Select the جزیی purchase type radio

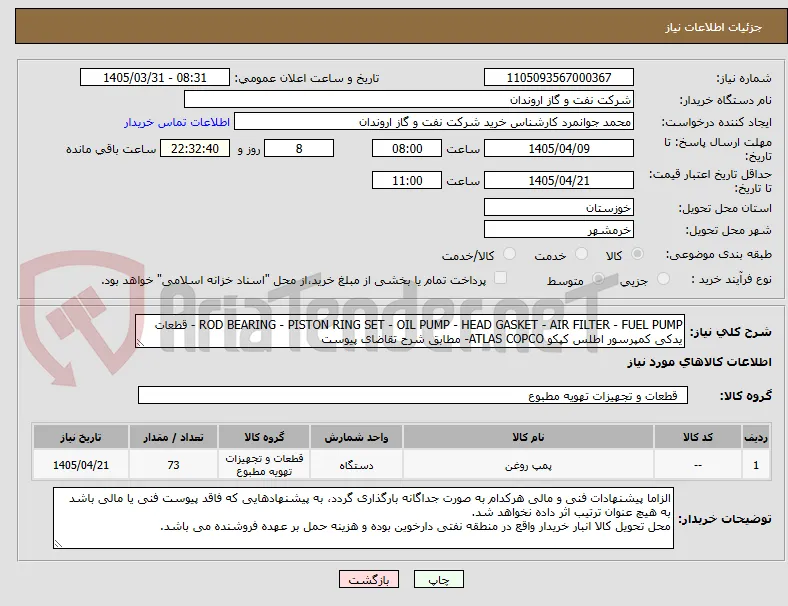[x=663, y=278]
